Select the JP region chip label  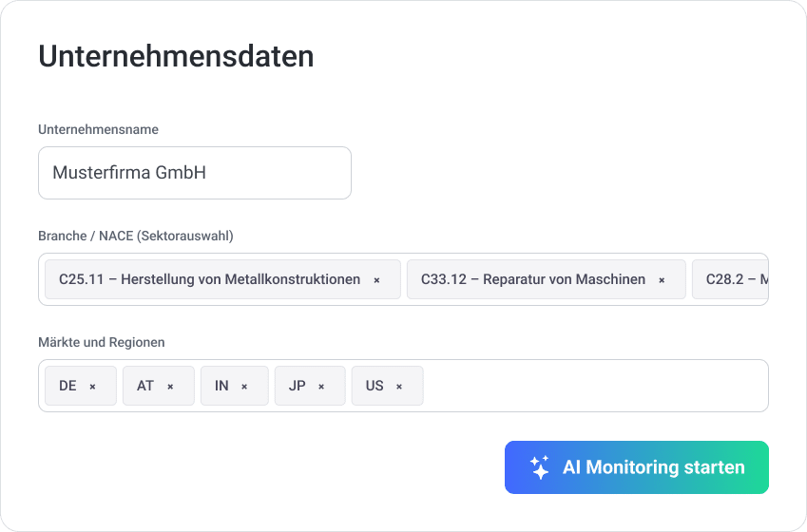coord(297,386)
